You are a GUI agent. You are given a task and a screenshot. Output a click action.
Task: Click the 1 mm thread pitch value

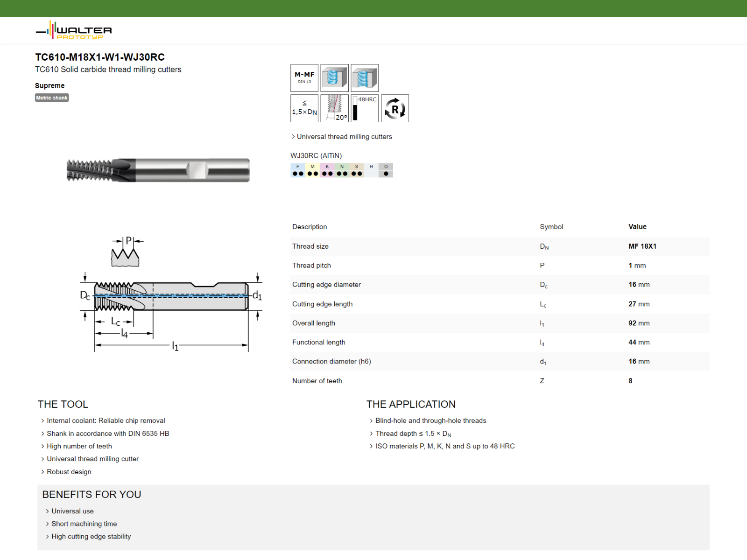pos(637,266)
